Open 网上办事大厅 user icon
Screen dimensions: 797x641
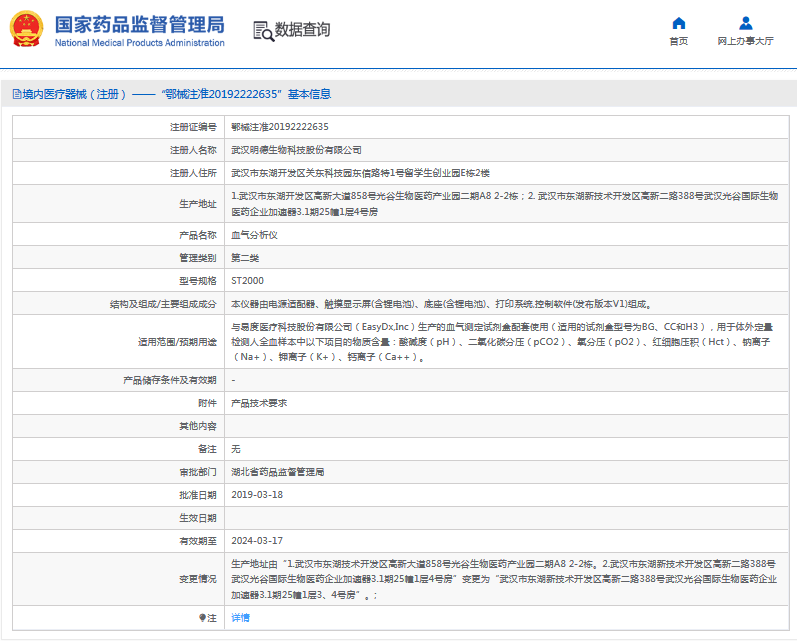[746, 23]
